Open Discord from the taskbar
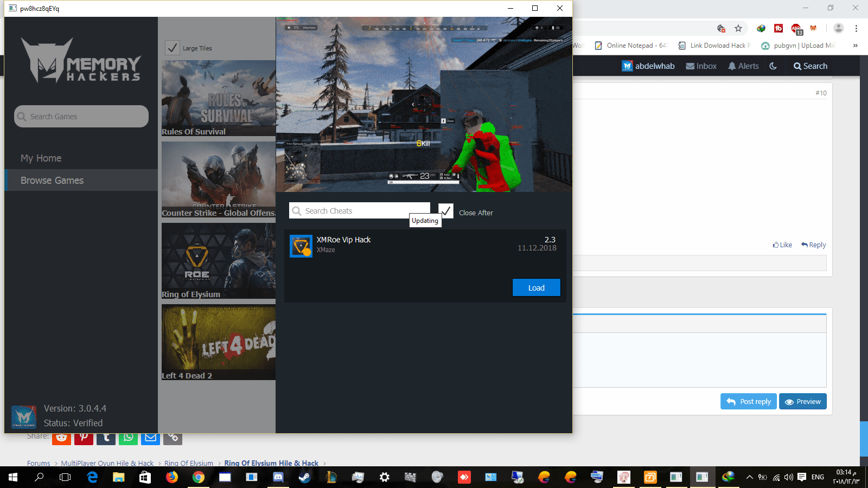Image resolution: width=868 pixels, height=488 pixels. pyautogui.click(x=278, y=477)
